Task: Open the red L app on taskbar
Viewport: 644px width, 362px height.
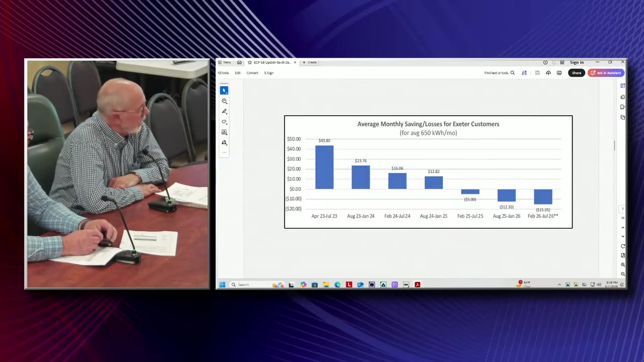Action: tap(349, 285)
